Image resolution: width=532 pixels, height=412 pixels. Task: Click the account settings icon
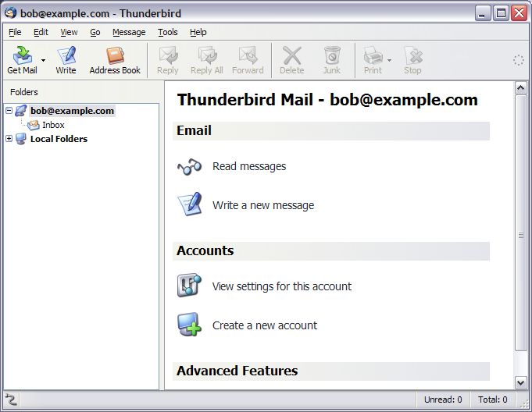pos(189,286)
